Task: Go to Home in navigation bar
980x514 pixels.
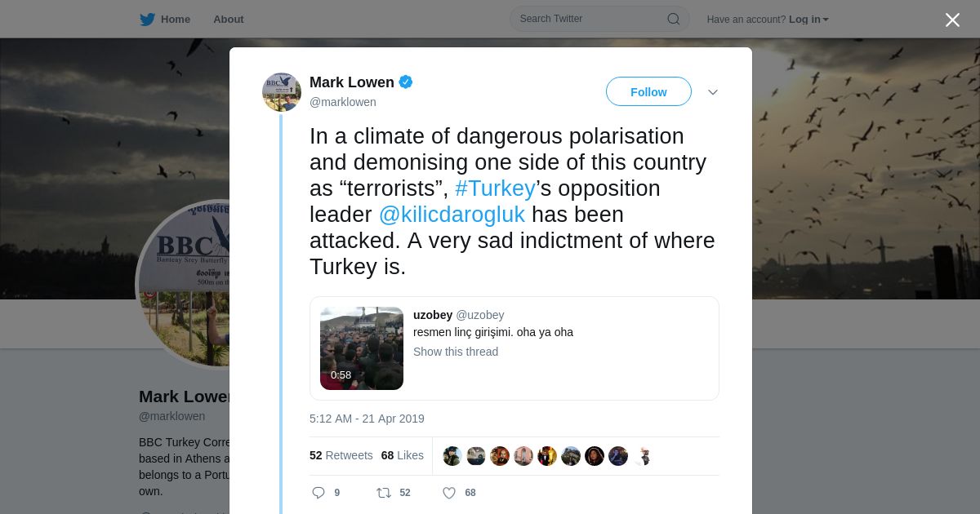Action: (x=175, y=20)
